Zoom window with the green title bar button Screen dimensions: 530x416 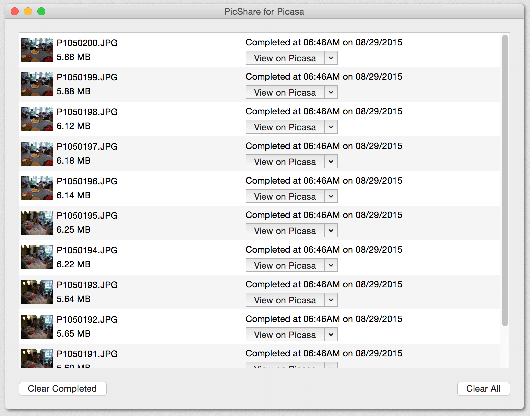click(41, 11)
